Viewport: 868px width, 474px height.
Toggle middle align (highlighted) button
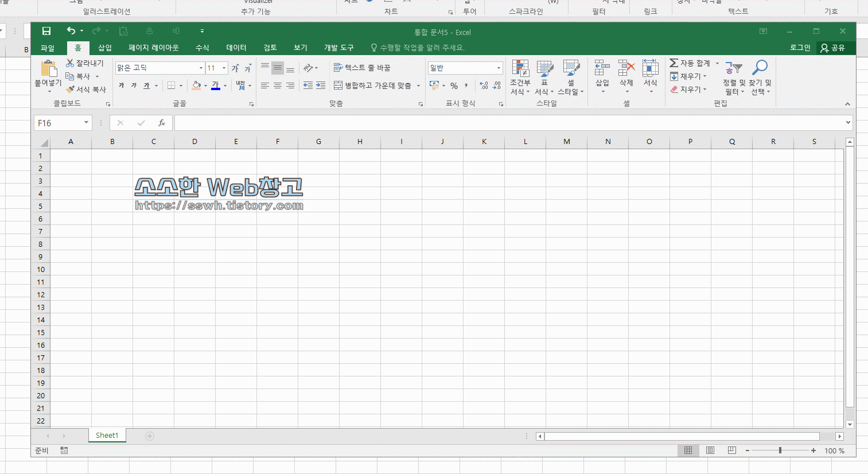(278, 68)
